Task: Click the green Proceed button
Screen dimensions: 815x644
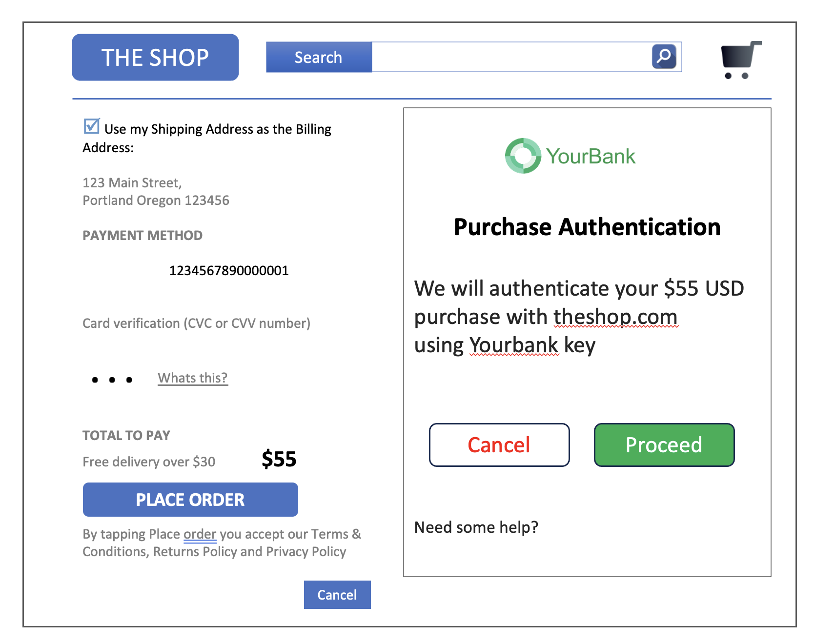Action: pyautogui.click(x=664, y=445)
